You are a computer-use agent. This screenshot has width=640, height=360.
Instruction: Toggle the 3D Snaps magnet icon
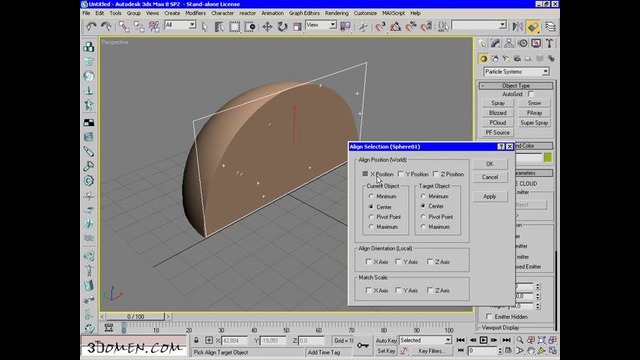click(x=380, y=27)
